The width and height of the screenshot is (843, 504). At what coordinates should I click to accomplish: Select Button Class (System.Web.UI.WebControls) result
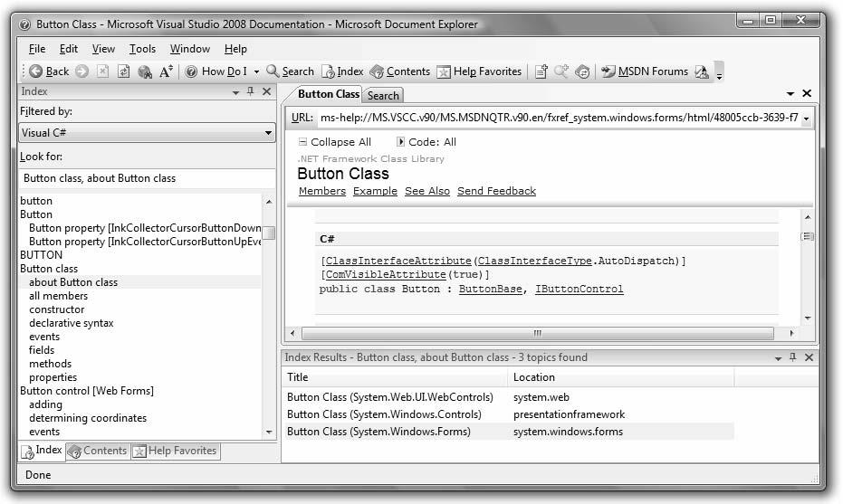(389, 397)
